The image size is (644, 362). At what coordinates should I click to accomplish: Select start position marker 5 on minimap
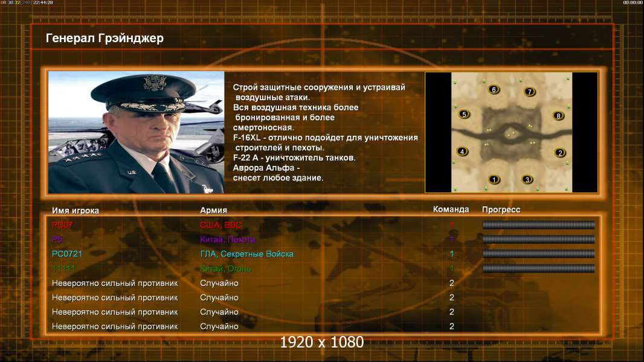click(x=464, y=114)
